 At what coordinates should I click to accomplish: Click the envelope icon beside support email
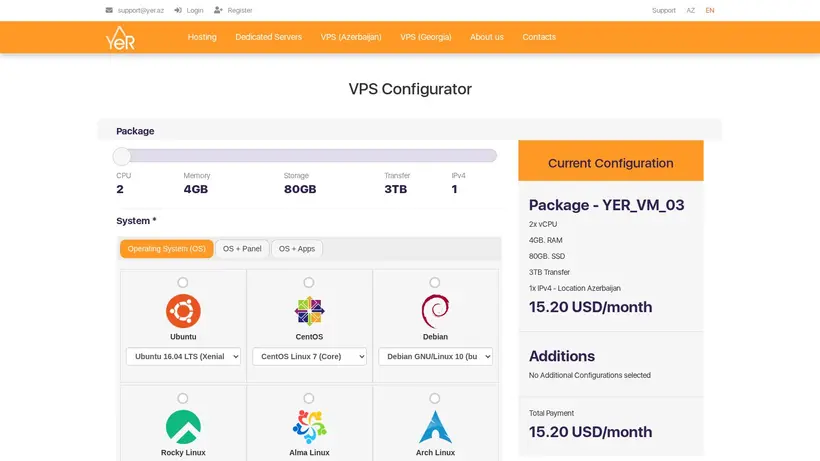tap(109, 10)
